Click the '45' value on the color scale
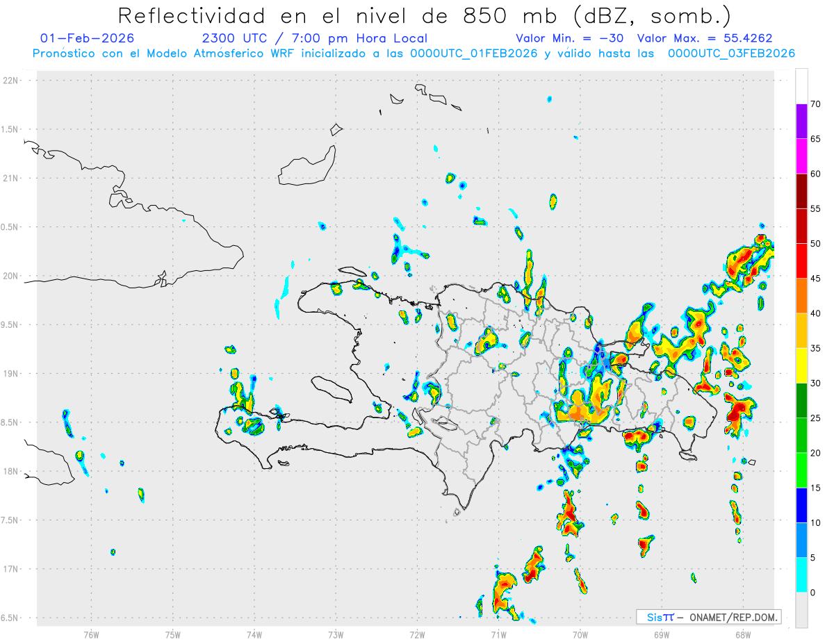 (816, 279)
